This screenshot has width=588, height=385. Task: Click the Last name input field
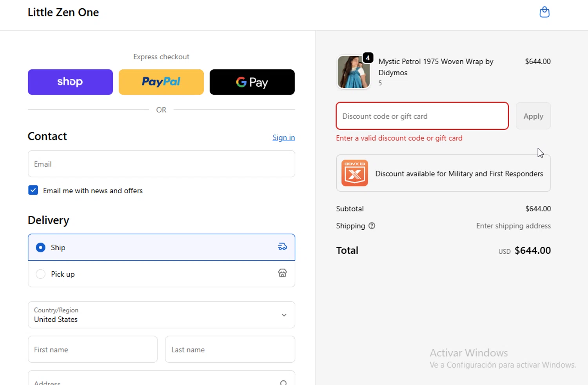click(x=230, y=349)
